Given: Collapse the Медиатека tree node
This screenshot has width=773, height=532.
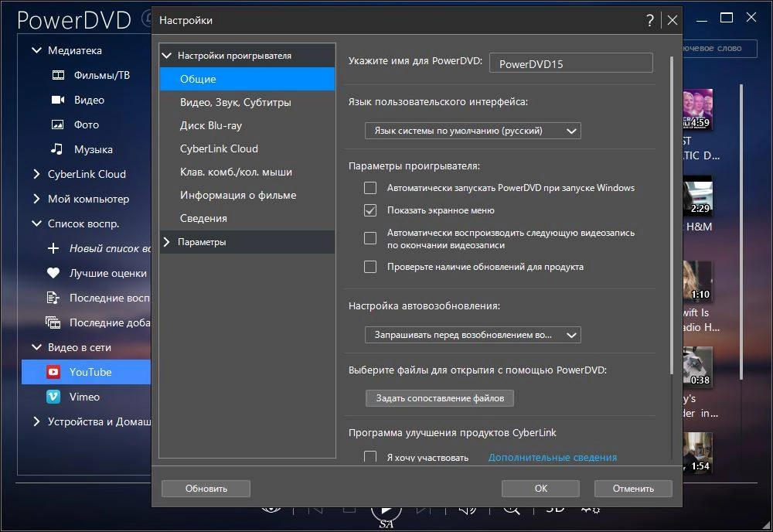Looking at the screenshot, I should (36, 50).
